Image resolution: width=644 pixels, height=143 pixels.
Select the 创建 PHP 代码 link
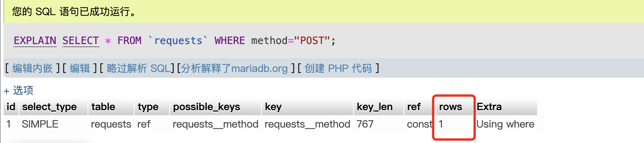338,68
